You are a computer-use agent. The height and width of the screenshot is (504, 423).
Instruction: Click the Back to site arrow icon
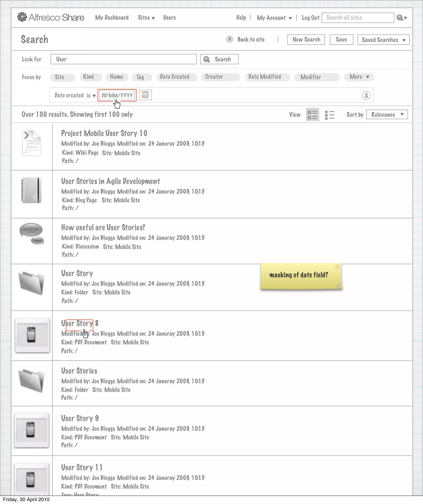coord(230,39)
